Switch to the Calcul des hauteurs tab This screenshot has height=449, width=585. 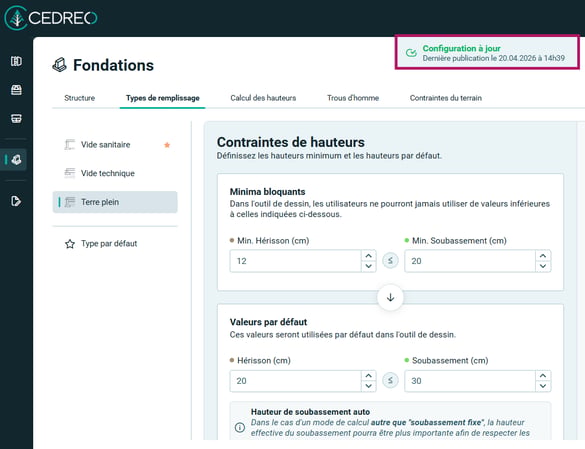click(263, 98)
